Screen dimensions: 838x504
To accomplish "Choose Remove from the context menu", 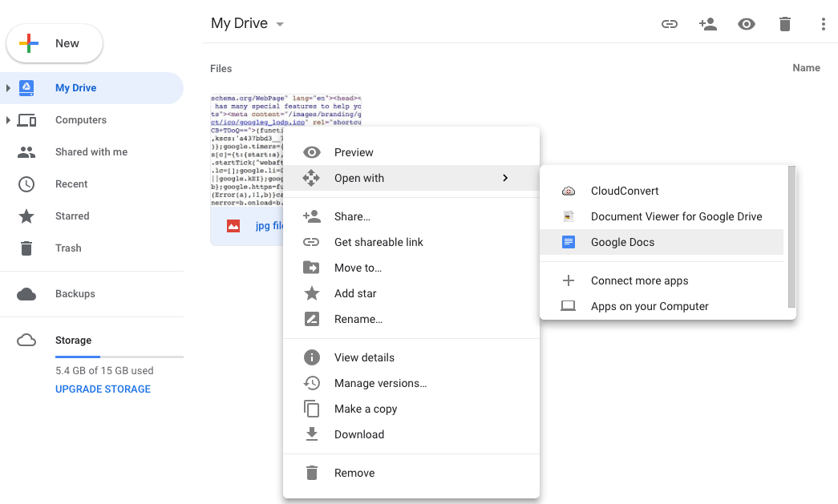I will click(411, 473).
